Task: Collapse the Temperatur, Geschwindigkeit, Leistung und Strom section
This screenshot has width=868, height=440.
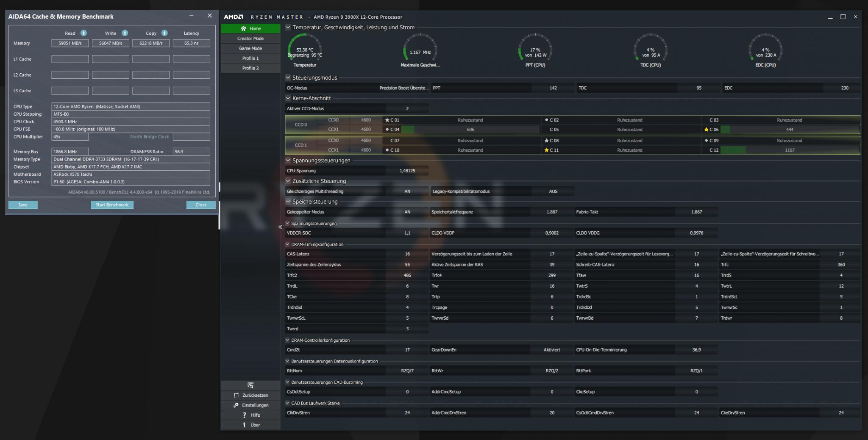Action: coord(288,27)
